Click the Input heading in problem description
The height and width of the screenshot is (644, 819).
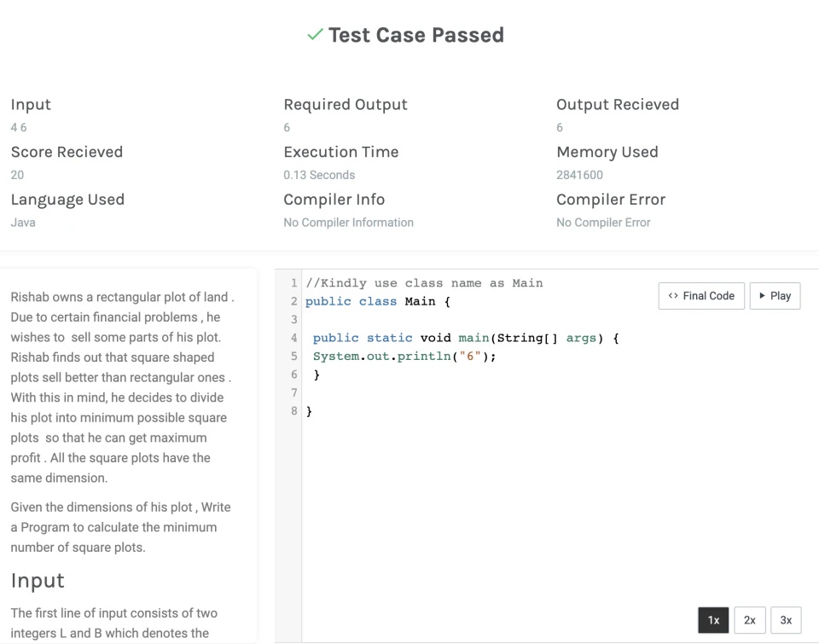click(x=38, y=581)
